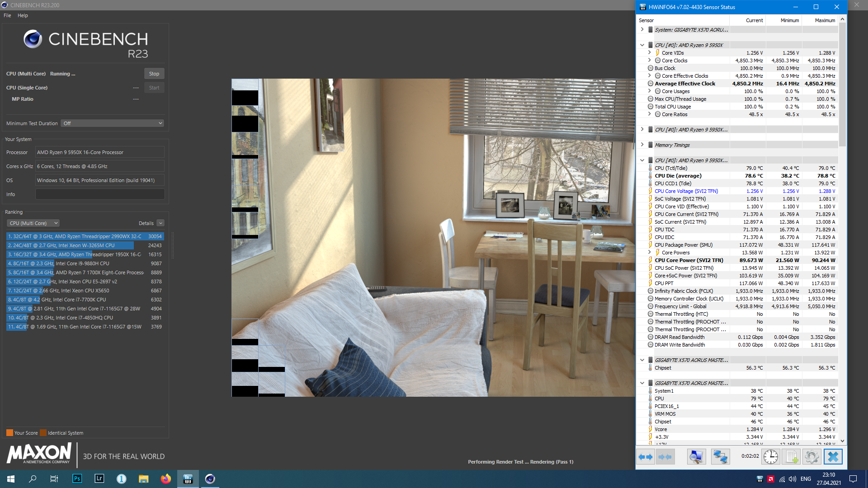Viewport: 868px width, 488px height.
Task: Open the HWiNFO network remote monitoring icon
Action: click(720, 457)
